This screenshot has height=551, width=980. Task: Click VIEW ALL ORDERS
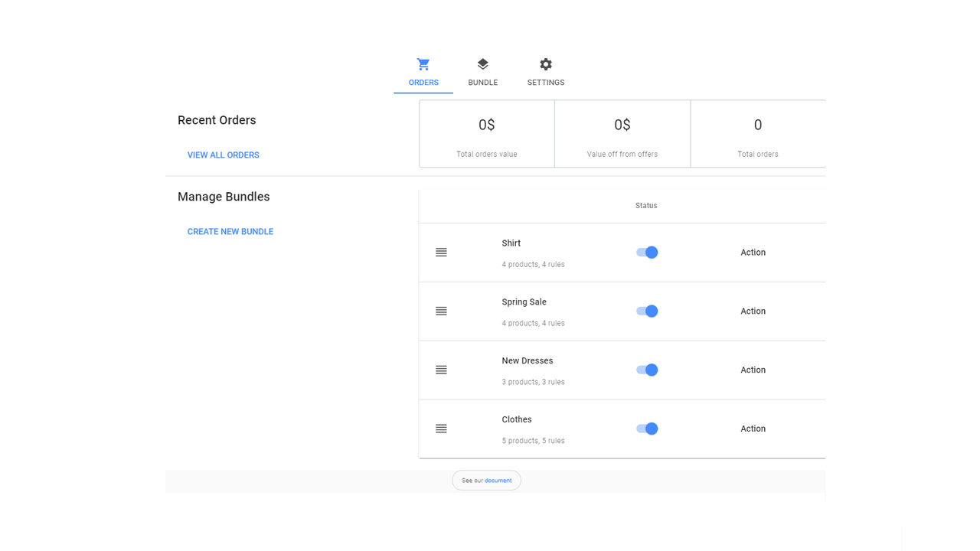[223, 155]
